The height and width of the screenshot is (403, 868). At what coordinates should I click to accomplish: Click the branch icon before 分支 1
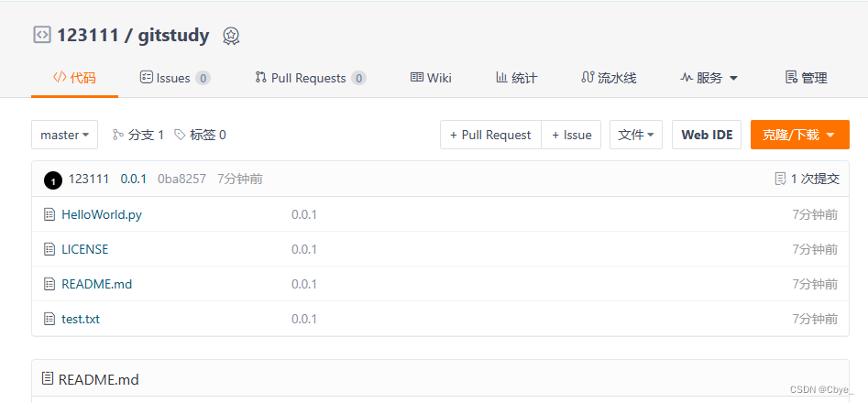[x=117, y=135]
